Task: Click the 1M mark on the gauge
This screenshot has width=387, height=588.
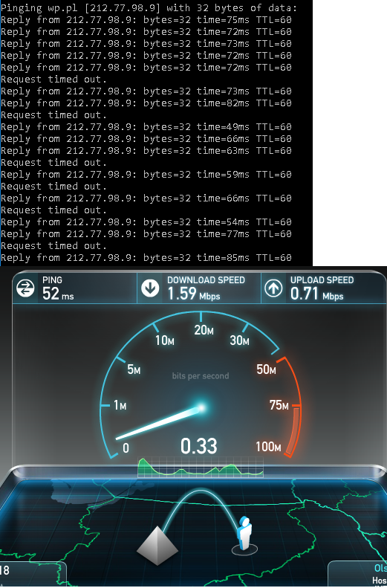Action: 120,405
